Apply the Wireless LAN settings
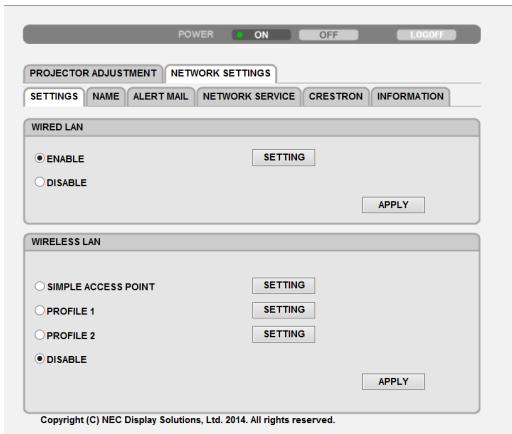The width and height of the screenshot is (512, 434). 393,381
